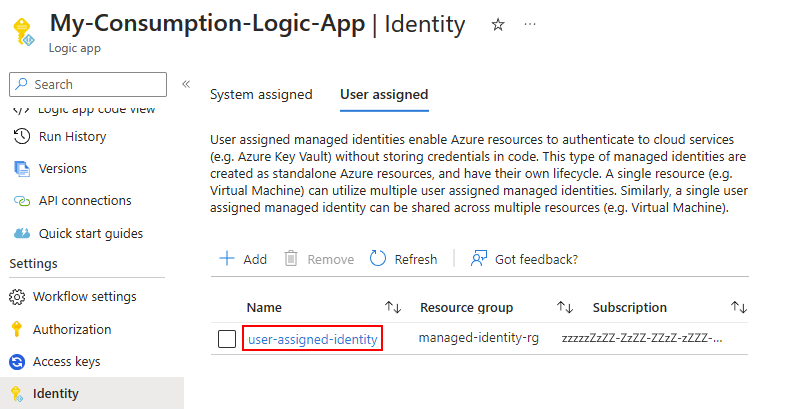The width and height of the screenshot is (800, 410).
Task: Click the API connections icon
Action: 21,201
